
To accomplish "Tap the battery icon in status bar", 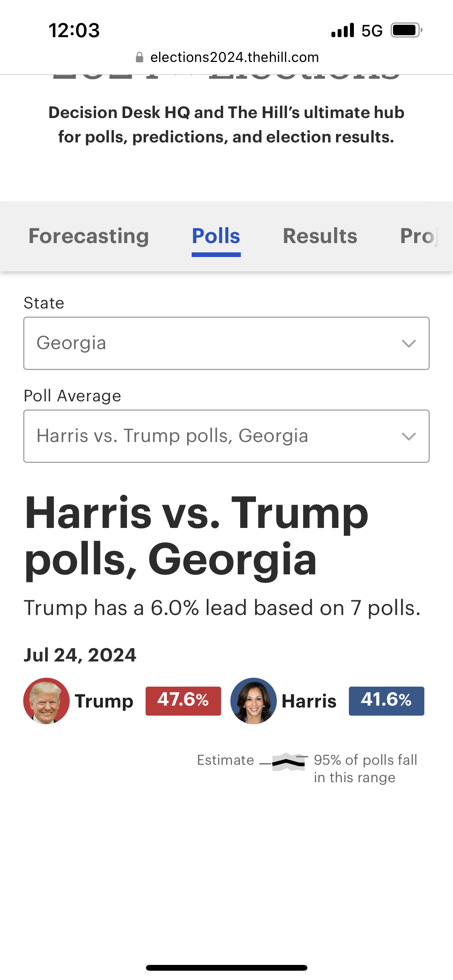I will [x=406, y=30].
